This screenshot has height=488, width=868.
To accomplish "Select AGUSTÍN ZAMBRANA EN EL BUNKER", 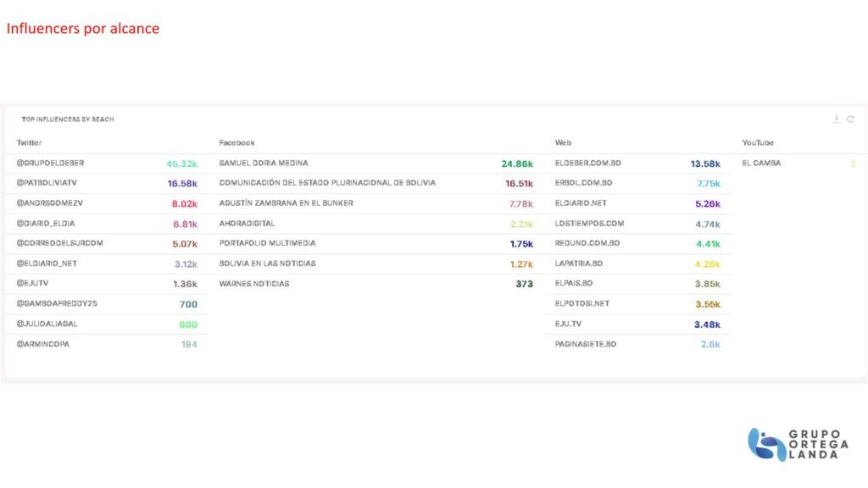I will [287, 203].
